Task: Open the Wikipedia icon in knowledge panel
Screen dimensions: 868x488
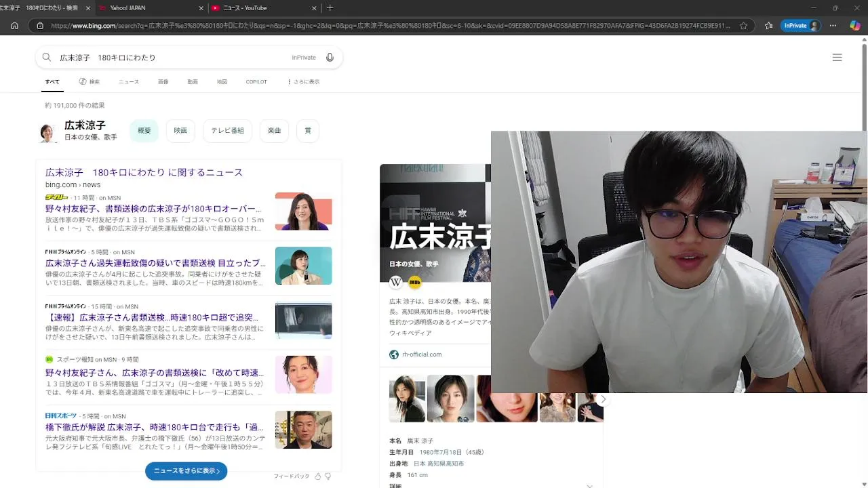Action: [x=396, y=282]
